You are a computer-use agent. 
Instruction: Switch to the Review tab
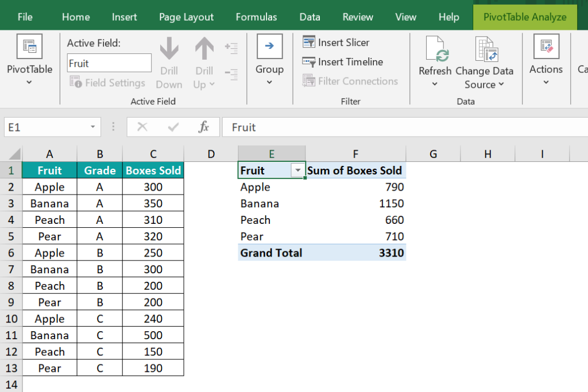(x=357, y=17)
